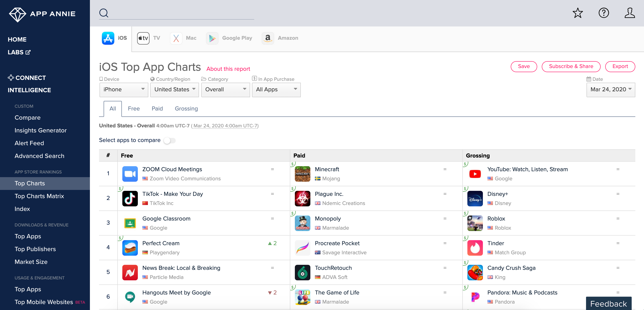Click the Mac platform icon
This screenshot has width=644, height=310.
pyautogui.click(x=176, y=38)
